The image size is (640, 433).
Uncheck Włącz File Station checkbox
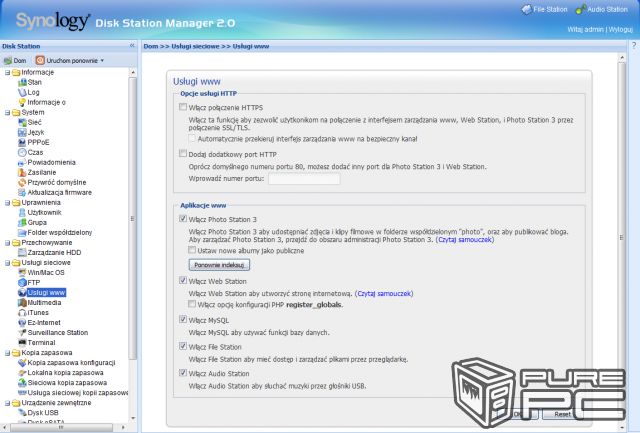[x=183, y=346]
